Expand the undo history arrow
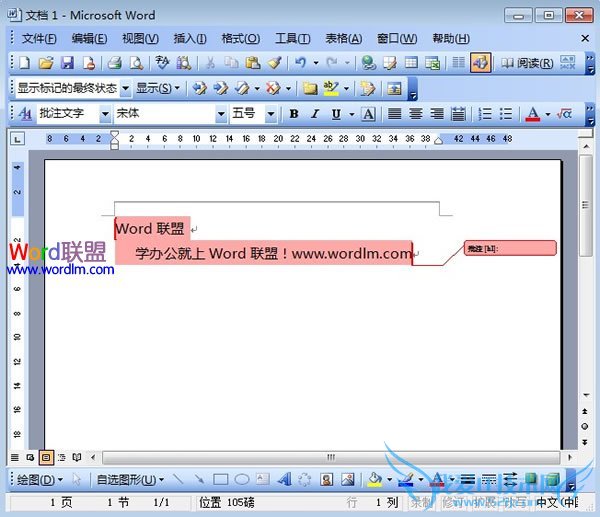 pyautogui.click(x=316, y=62)
